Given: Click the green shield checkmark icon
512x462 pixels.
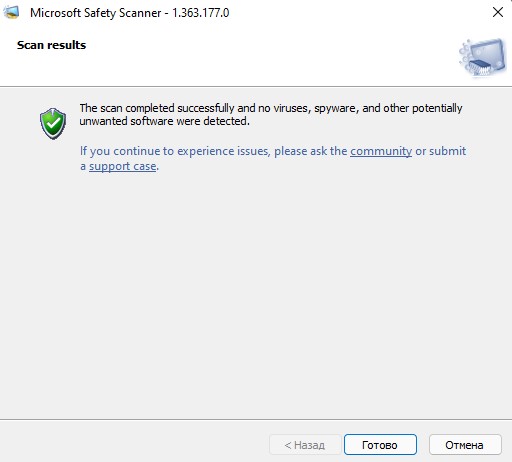Looking at the screenshot, I should tap(53, 123).
